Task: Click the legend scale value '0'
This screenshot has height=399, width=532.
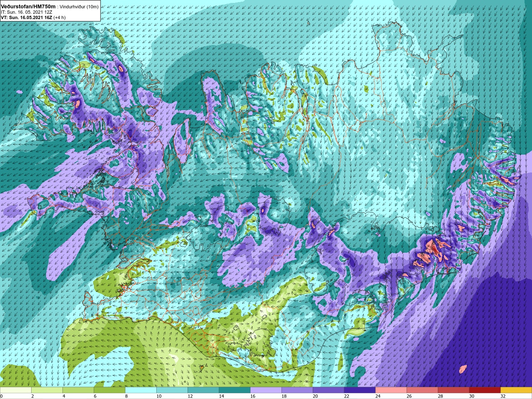Action: pyautogui.click(x=1, y=396)
